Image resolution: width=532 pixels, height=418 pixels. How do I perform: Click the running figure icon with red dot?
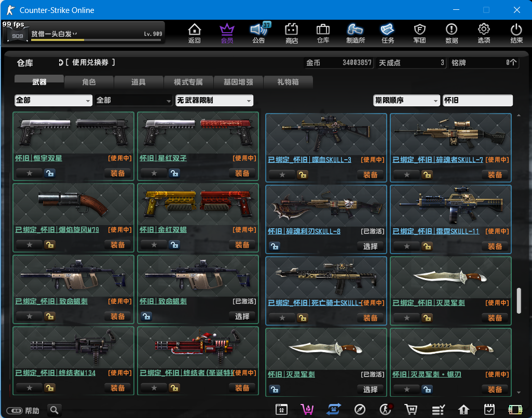386,410
